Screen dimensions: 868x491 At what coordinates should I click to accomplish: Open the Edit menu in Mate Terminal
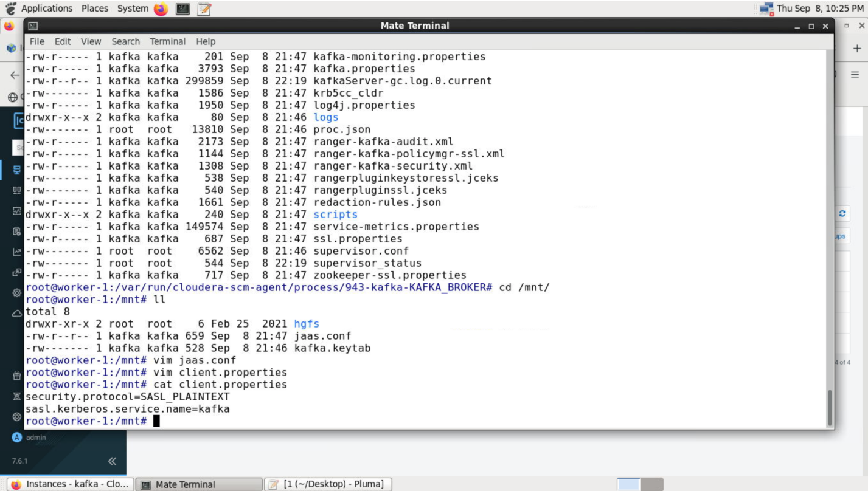point(63,41)
